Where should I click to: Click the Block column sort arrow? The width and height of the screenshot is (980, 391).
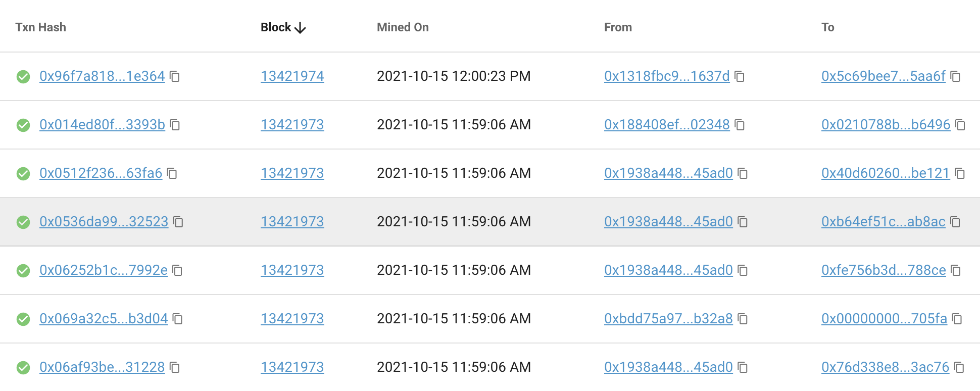(x=300, y=28)
